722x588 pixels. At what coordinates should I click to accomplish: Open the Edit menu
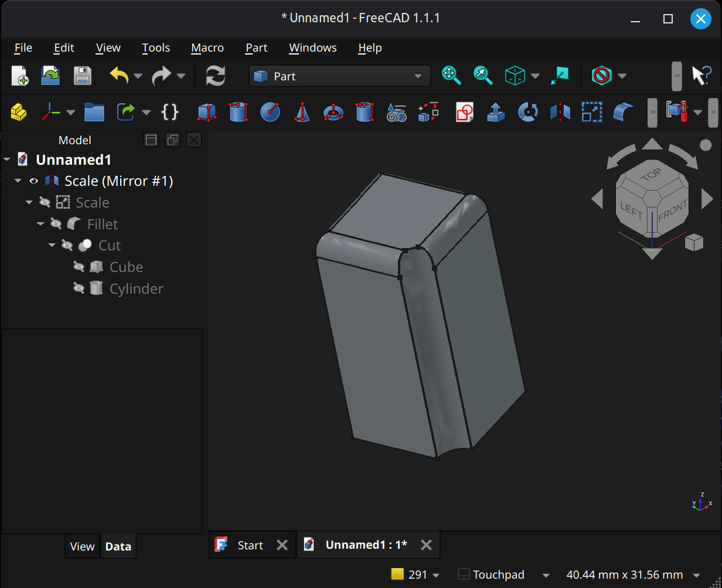tap(64, 47)
